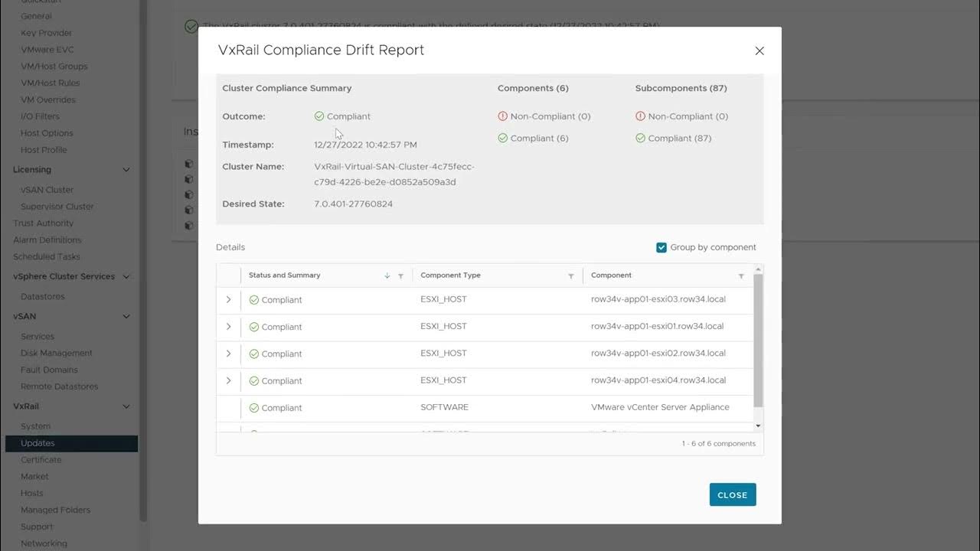
Task: Click the Compliant check icon beside Outcome
Action: 319,116
